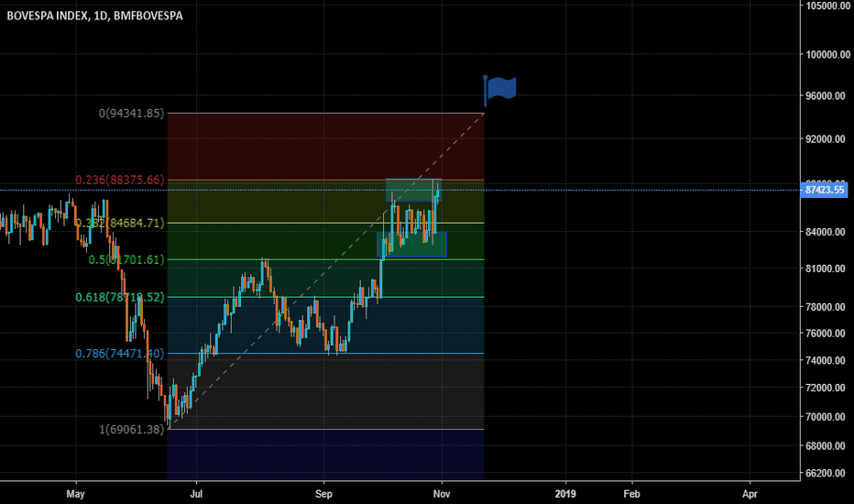Select the lower blue rectangle near 84000
The image size is (854, 504).
[411, 245]
